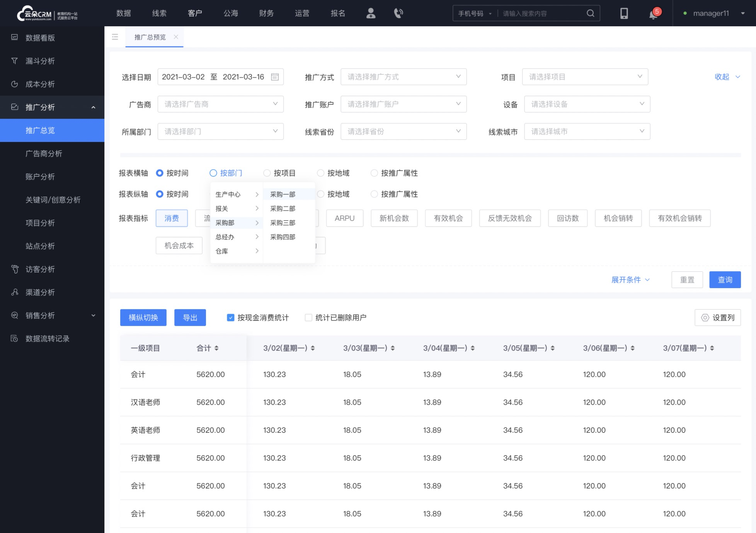Viewport: 756px width, 533px height.
Task: Toggle 按现金消费统计 checkbox on
Action: click(231, 317)
